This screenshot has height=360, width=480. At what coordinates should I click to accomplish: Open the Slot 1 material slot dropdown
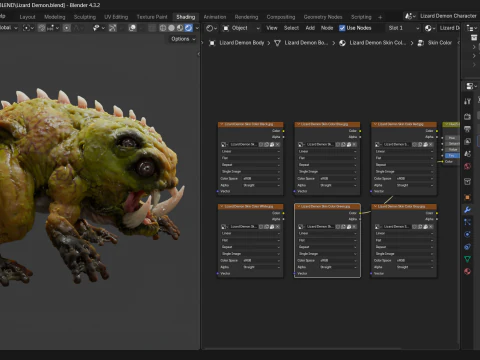403,28
